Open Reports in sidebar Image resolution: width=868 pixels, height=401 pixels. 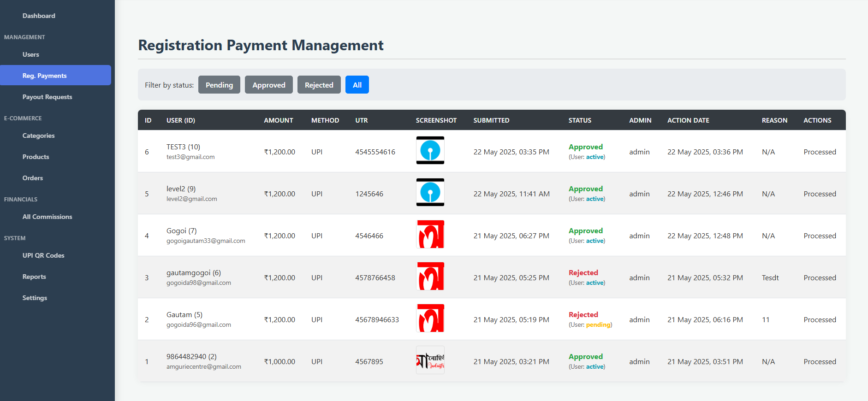click(x=34, y=277)
